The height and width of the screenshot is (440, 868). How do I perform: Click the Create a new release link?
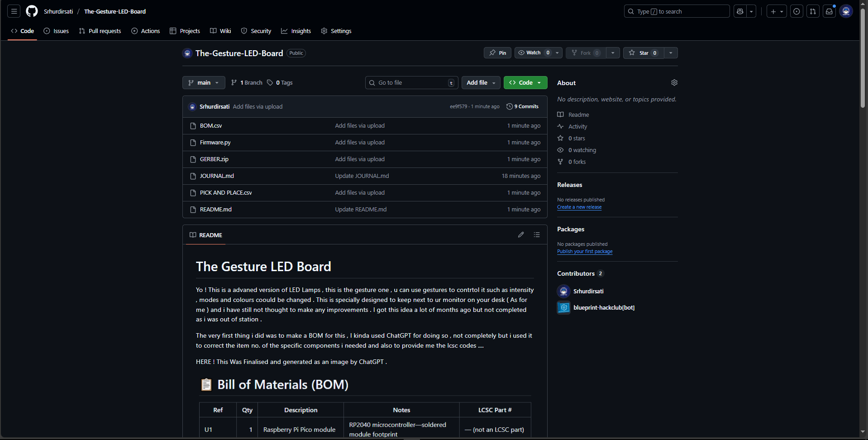[x=579, y=207]
